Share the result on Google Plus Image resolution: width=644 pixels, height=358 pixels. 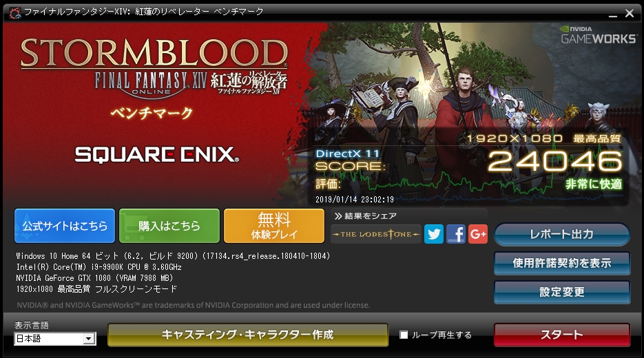478,234
